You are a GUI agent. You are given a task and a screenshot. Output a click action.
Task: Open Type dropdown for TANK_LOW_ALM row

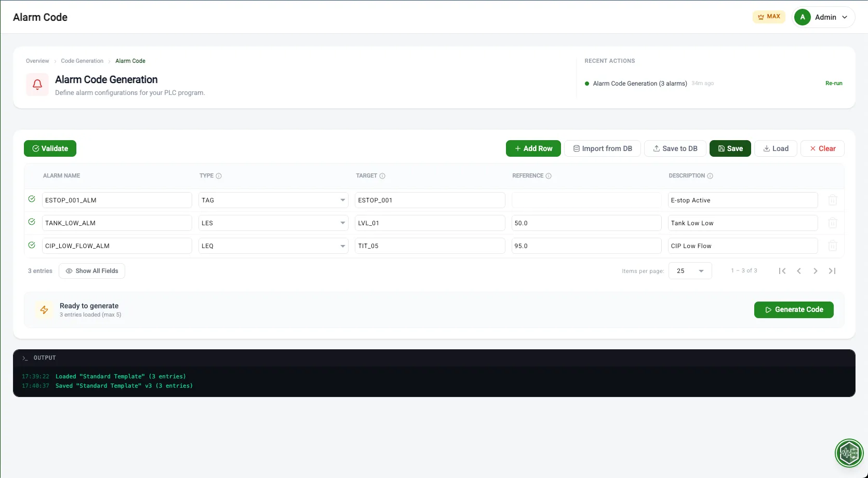click(273, 223)
